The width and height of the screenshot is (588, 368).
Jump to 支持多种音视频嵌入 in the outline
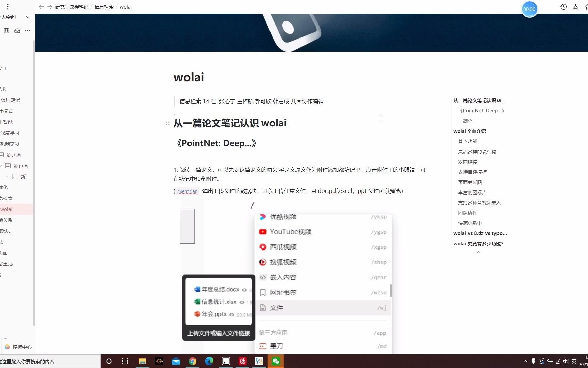pos(479,203)
